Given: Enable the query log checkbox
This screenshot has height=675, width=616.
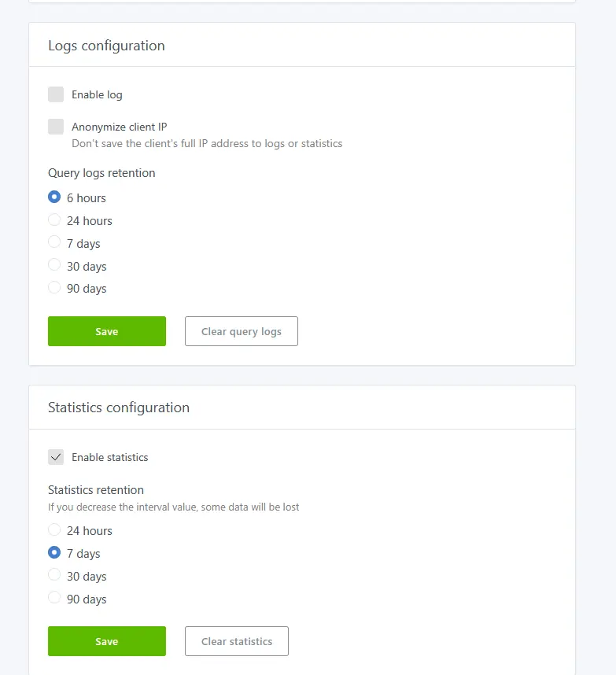Looking at the screenshot, I should click(56, 94).
